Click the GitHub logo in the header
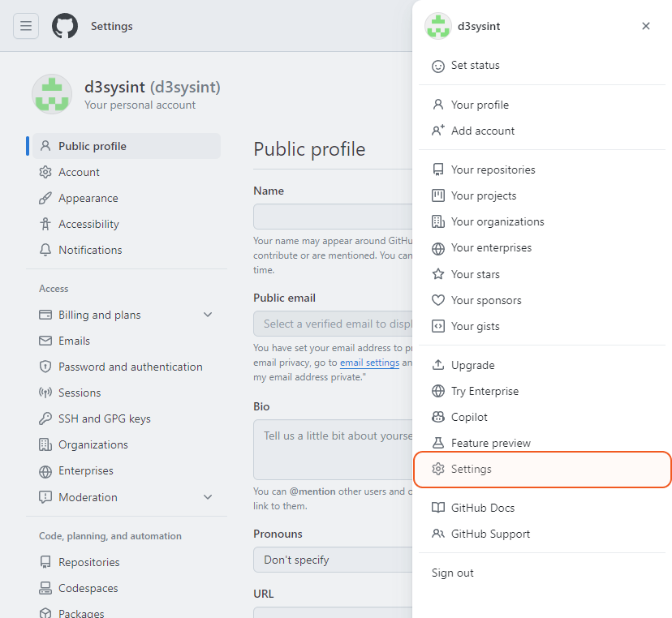Image resolution: width=672 pixels, height=618 pixels. click(64, 25)
